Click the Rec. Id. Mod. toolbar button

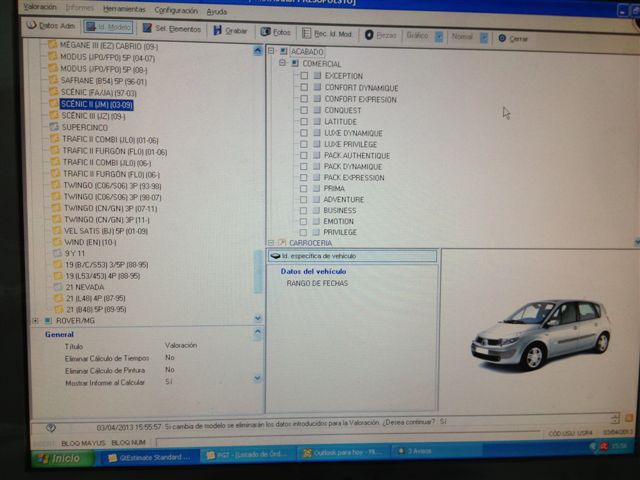pos(327,33)
